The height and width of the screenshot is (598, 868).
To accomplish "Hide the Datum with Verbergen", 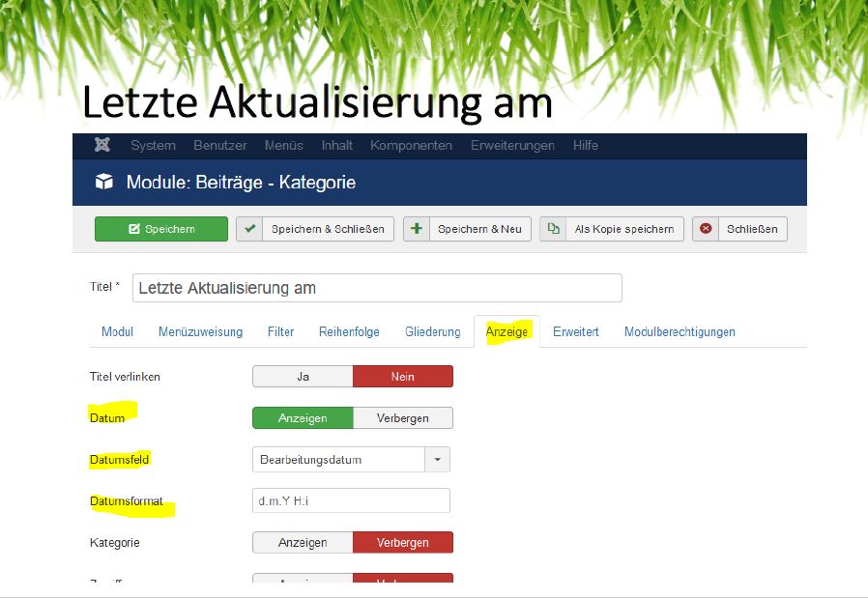I will point(402,418).
